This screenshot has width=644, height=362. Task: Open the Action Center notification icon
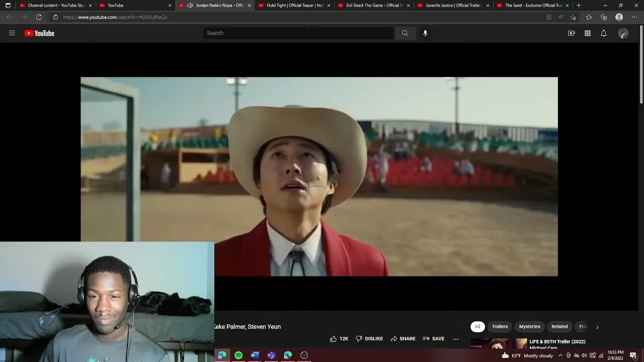(633, 355)
